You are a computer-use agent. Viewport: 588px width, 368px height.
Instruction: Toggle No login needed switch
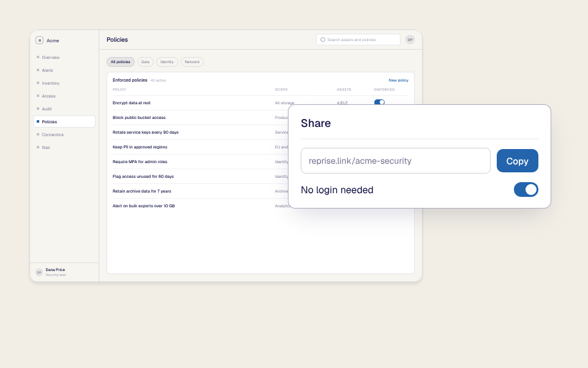click(x=526, y=190)
